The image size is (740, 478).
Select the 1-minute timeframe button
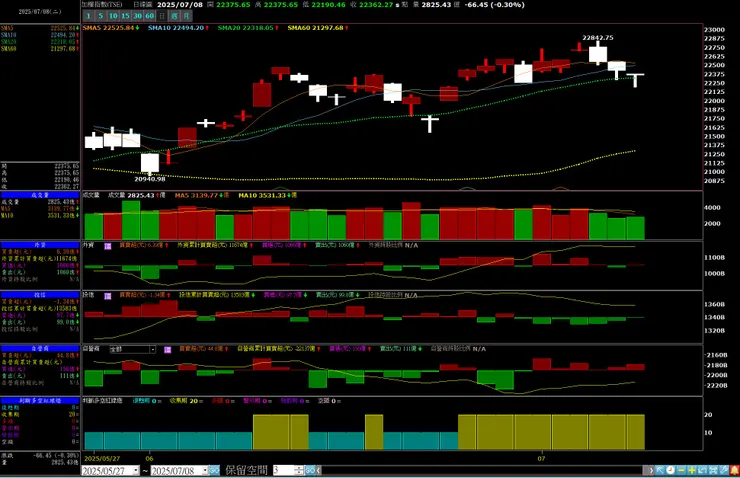pos(88,16)
